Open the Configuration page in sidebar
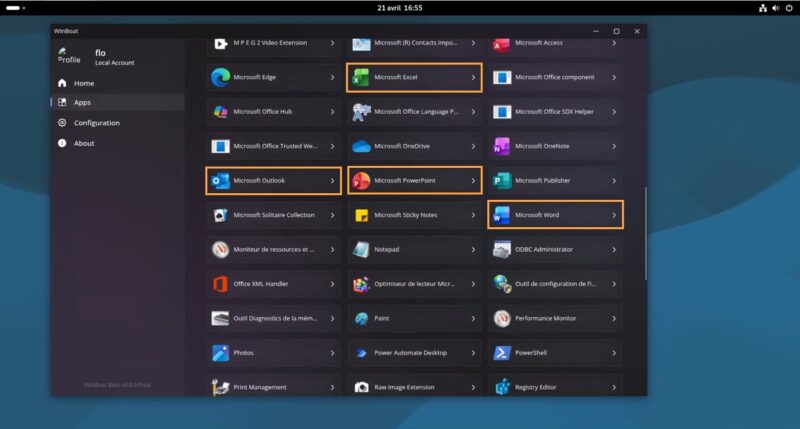The image size is (800, 429). point(96,123)
